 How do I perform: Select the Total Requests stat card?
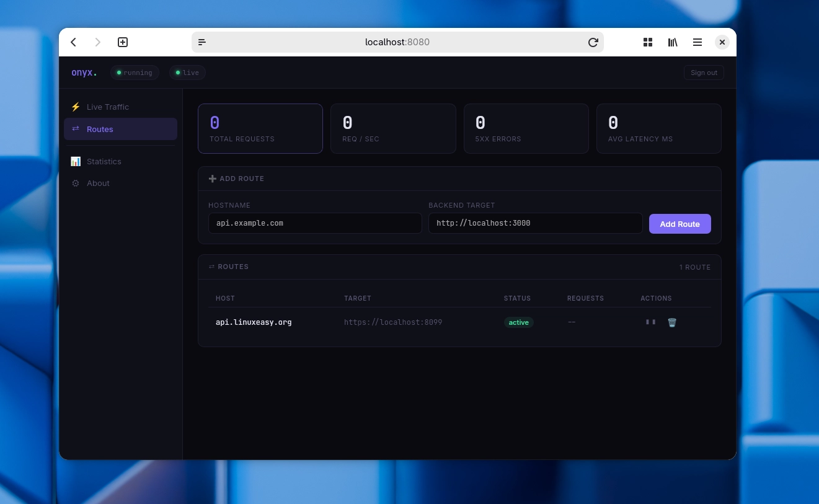click(x=260, y=128)
